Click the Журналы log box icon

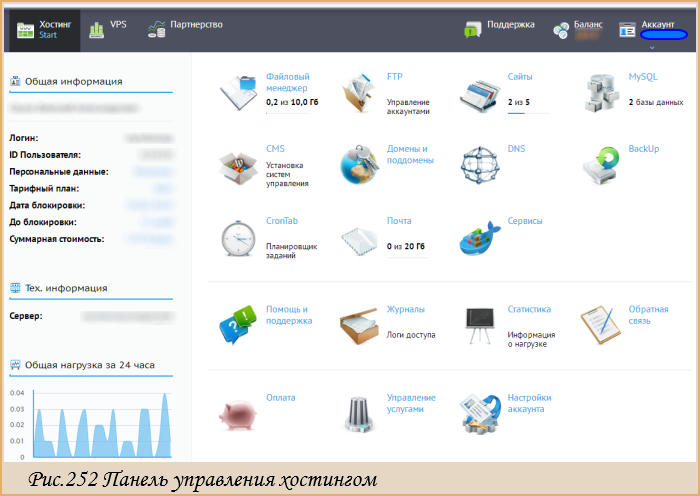(358, 325)
